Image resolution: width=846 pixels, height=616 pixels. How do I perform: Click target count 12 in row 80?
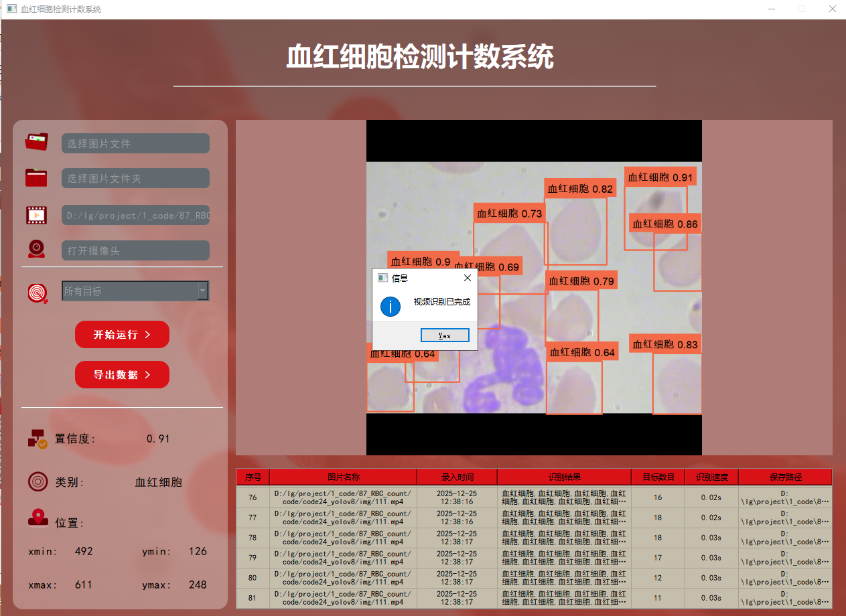click(658, 578)
